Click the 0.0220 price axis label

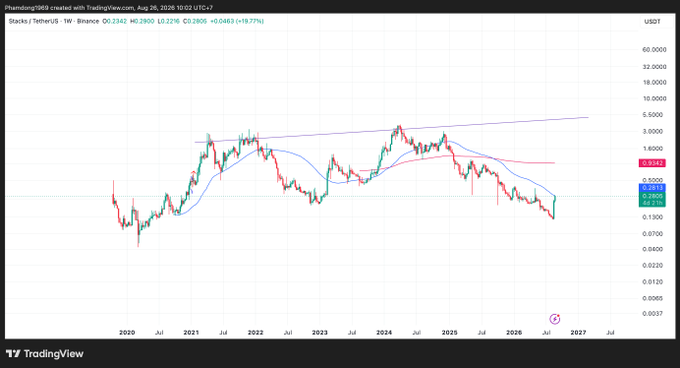[x=654, y=265]
